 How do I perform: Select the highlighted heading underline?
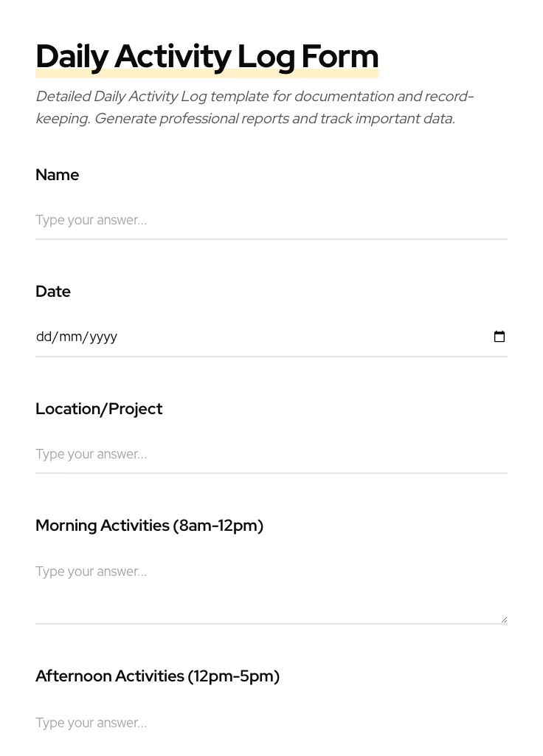click(x=207, y=72)
